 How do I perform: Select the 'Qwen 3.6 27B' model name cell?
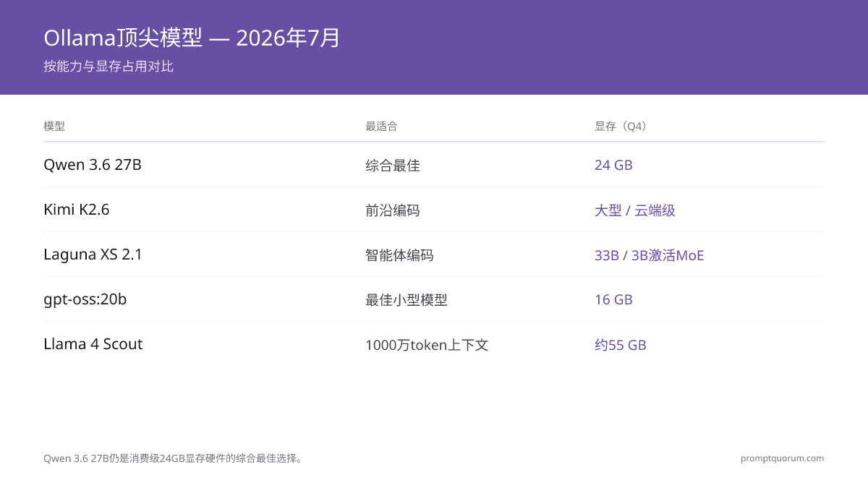pos(93,165)
